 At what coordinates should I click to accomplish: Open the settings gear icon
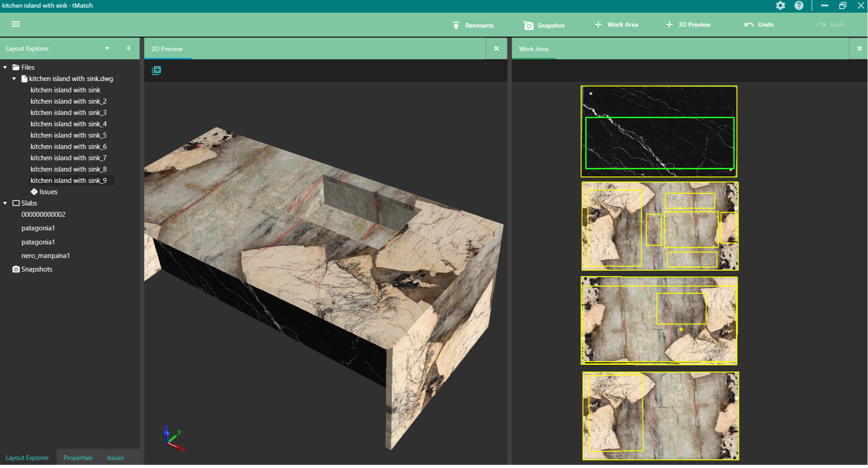point(781,5)
